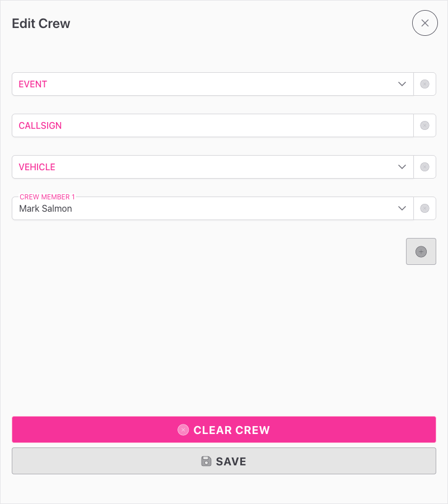Clear the EVENT field using its clear icon

coord(424,84)
